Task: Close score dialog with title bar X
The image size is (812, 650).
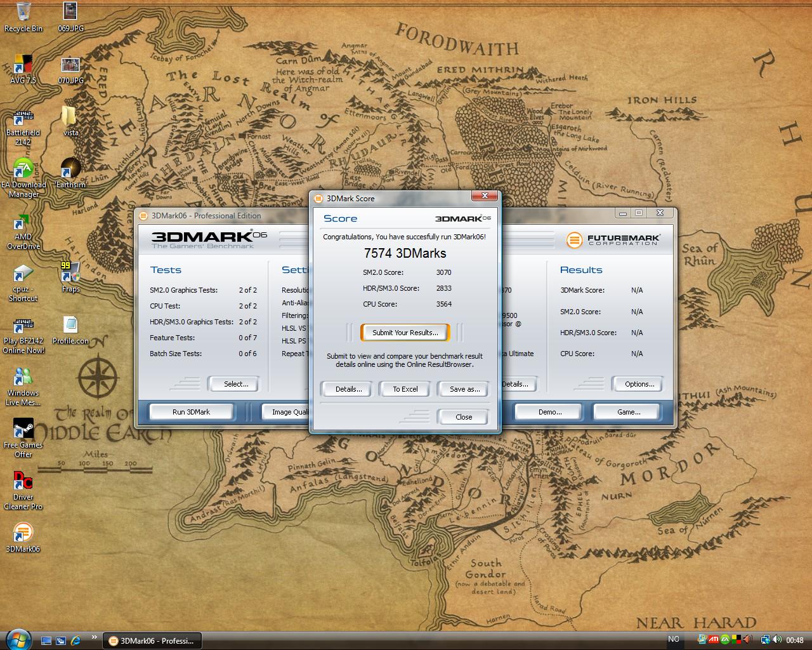Action: [485, 196]
